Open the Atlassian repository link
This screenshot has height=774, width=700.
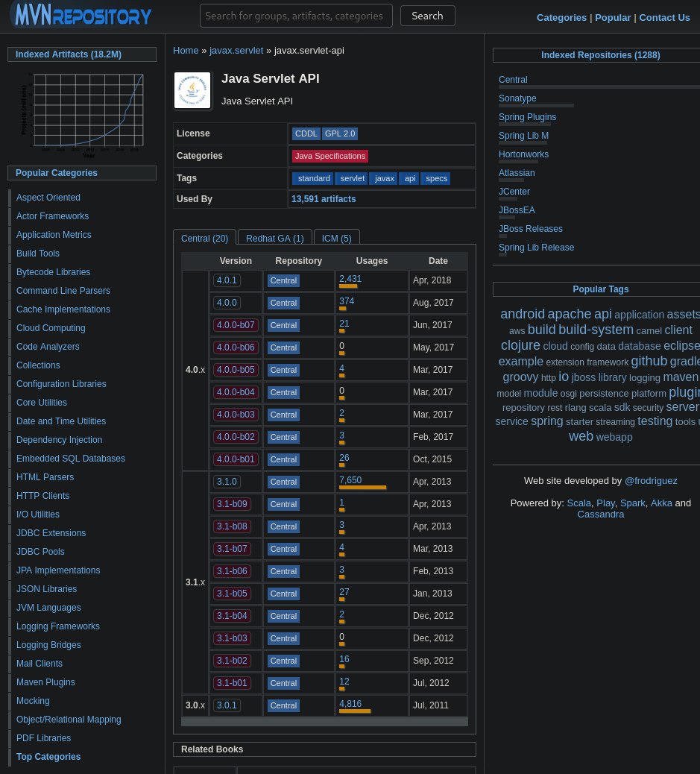tap(517, 173)
